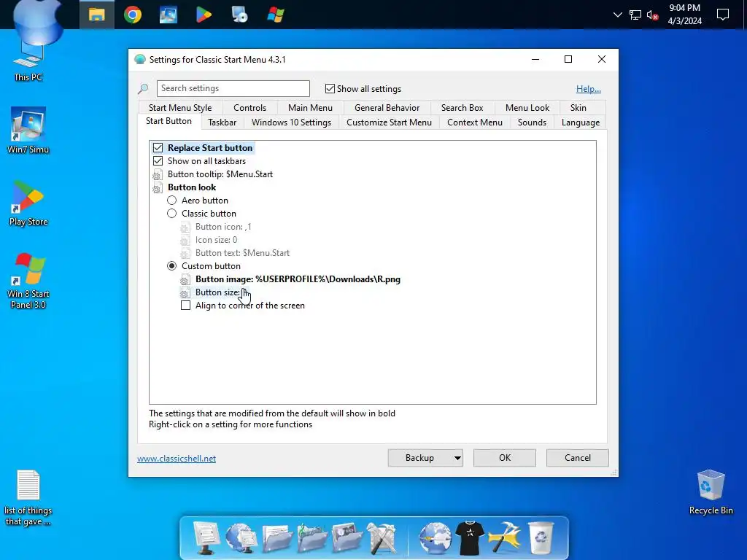
Task: Open the computer-with-disc taskbar icon
Action: pos(239,15)
